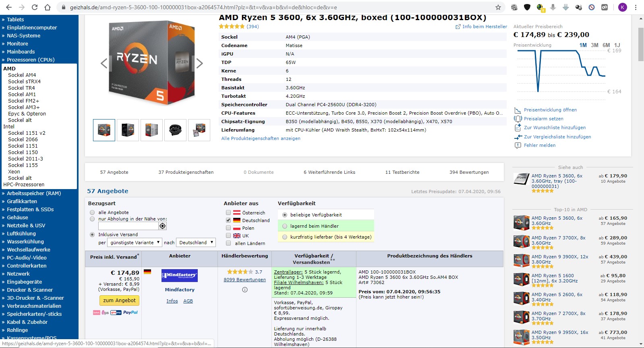The width and height of the screenshot is (644, 348).
Task: Select beliebige Verfügbarkeit option
Action: tap(285, 215)
